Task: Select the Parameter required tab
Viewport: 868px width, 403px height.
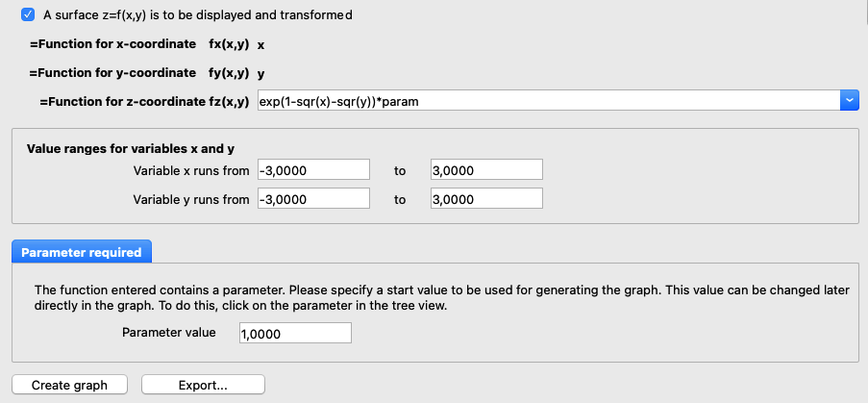Action: point(82,252)
